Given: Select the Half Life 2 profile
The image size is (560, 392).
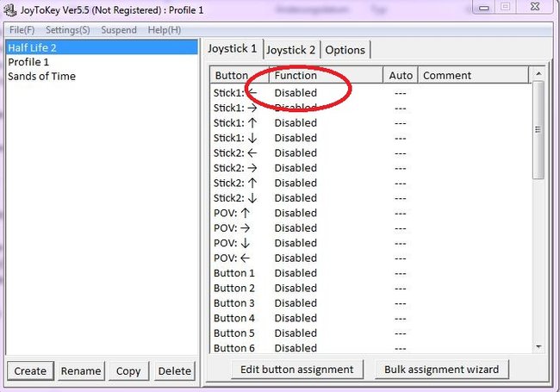Looking at the screenshot, I should point(102,48).
